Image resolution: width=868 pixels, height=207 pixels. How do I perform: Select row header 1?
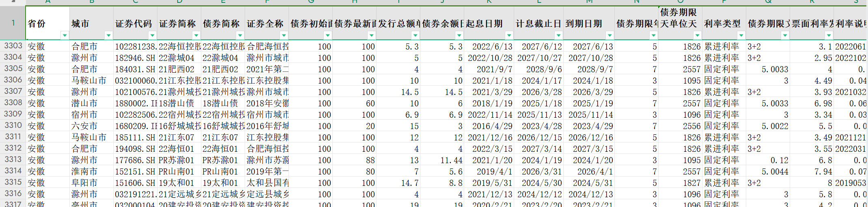(x=13, y=23)
